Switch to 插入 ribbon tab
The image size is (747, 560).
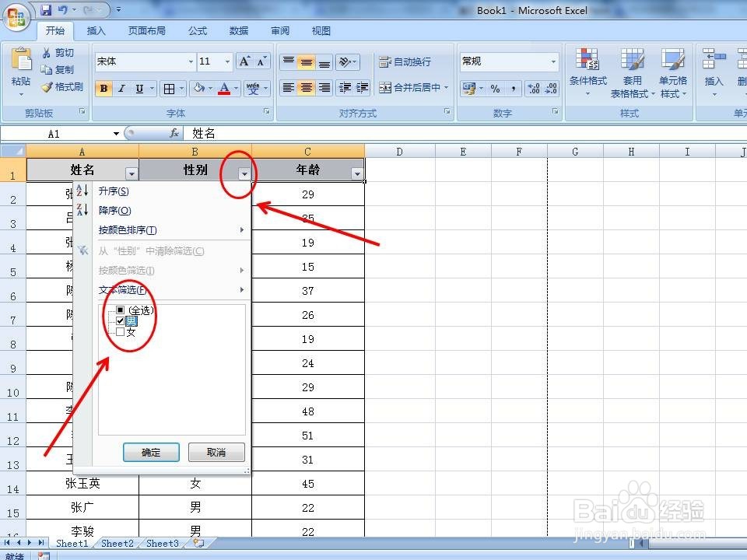tap(96, 31)
